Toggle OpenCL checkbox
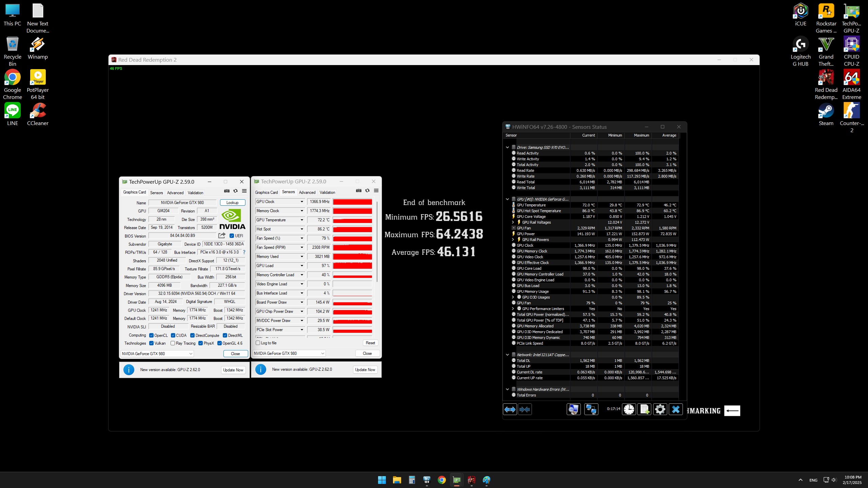 tap(151, 335)
